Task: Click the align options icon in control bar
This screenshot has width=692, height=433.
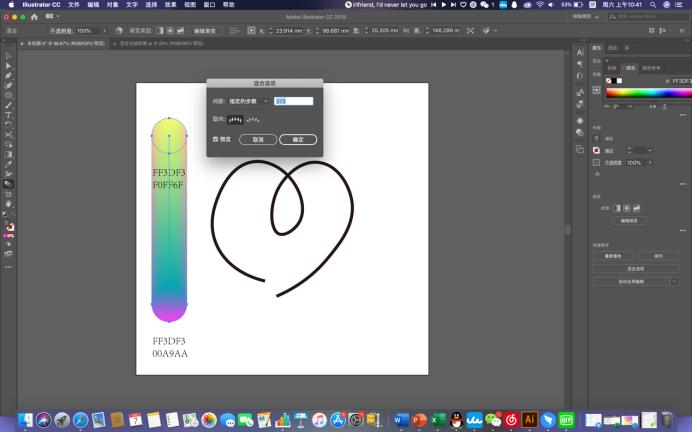Action: point(234,31)
